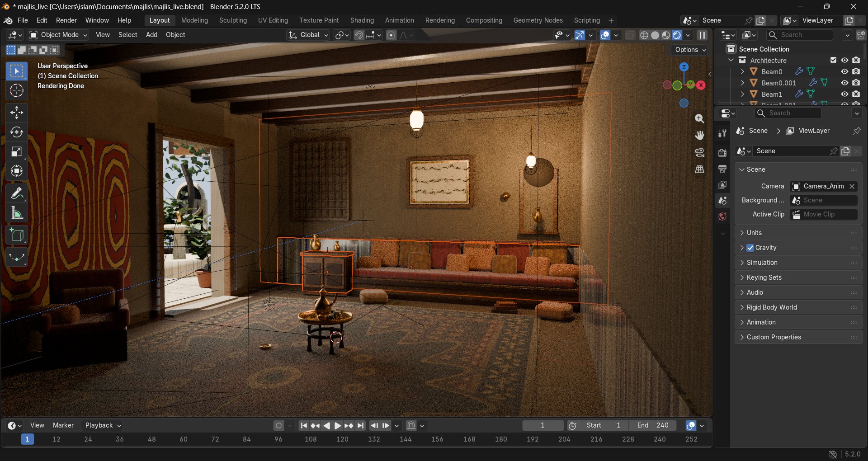Viewport: 868px width, 461px height.
Task: Switch to rendered viewport shading
Action: 677,35
